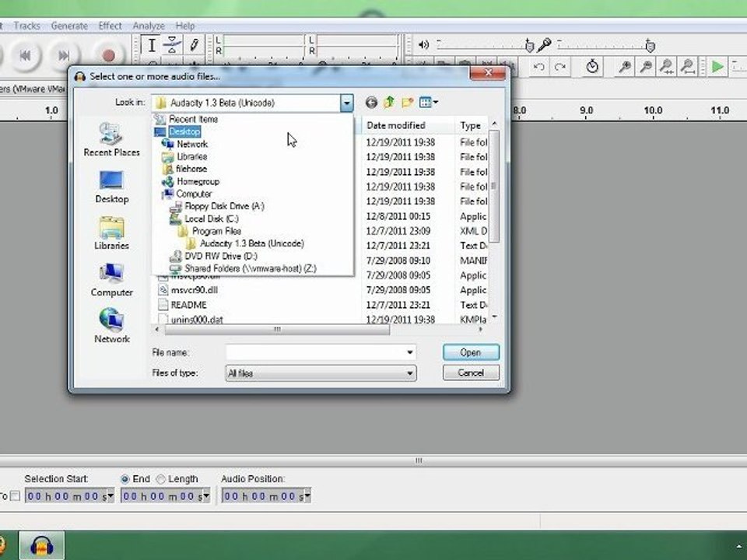Click the Date modified column header
Screen dimensions: 747x560
pyautogui.click(x=408, y=126)
